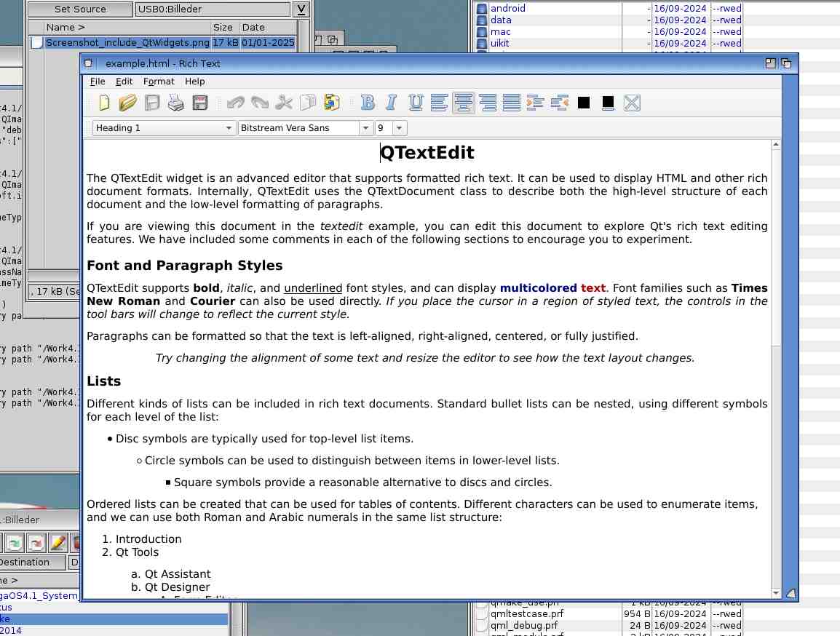Click the scroll up arrow in Rich Text
The image size is (840, 636).
(x=776, y=145)
